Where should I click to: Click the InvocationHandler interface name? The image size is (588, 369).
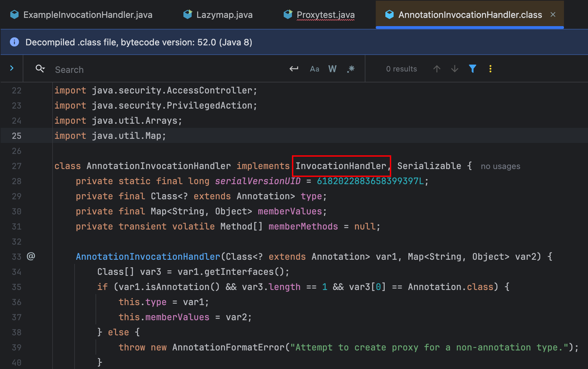pyautogui.click(x=341, y=166)
